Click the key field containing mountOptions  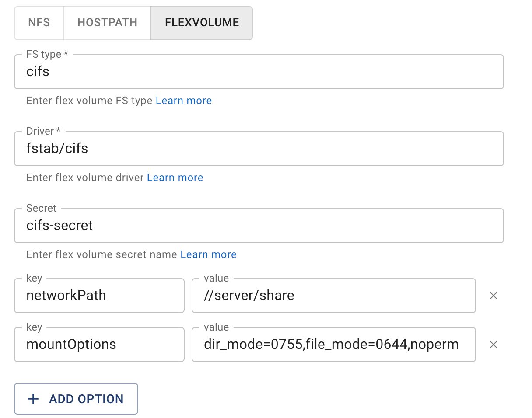click(99, 345)
